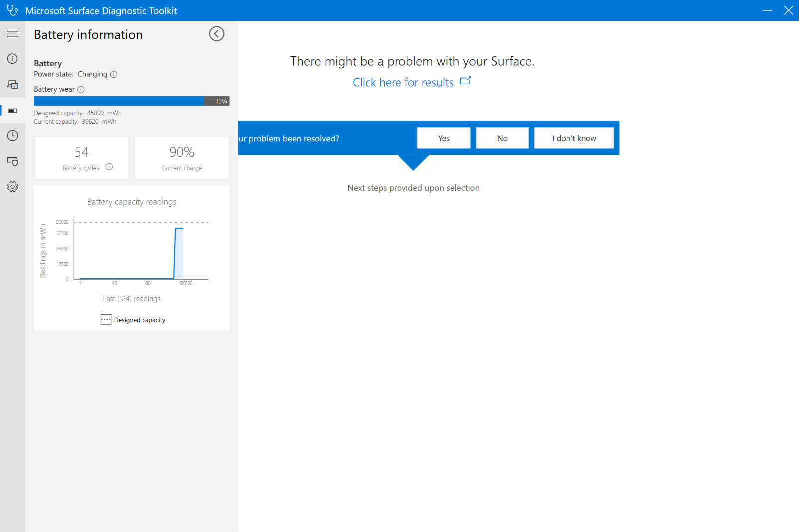Image resolution: width=799 pixels, height=532 pixels.
Task: Open the hardware/devices sidebar icon
Action: (x=13, y=84)
